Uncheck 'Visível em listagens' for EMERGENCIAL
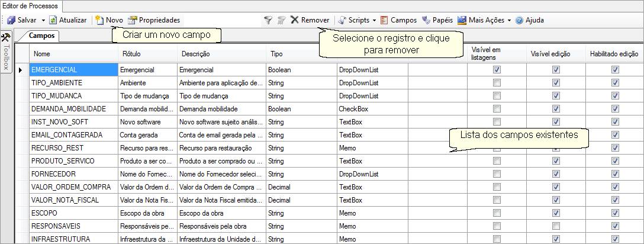 (x=497, y=70)
